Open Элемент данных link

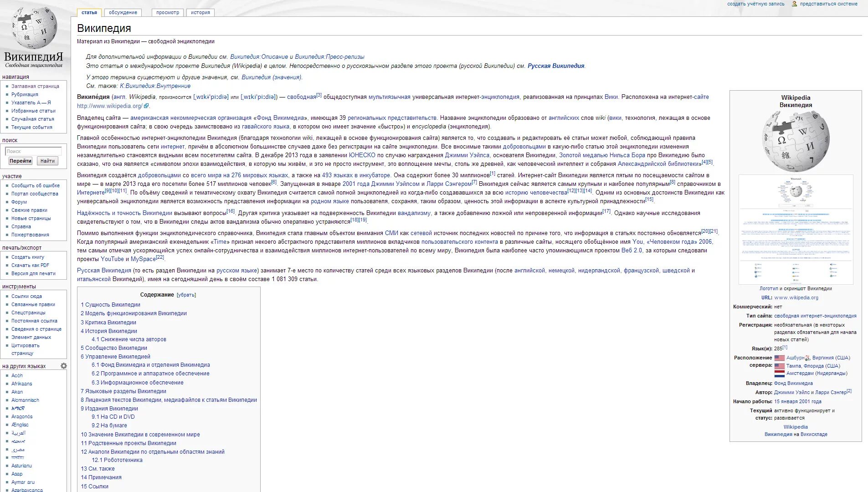(31, 338)
